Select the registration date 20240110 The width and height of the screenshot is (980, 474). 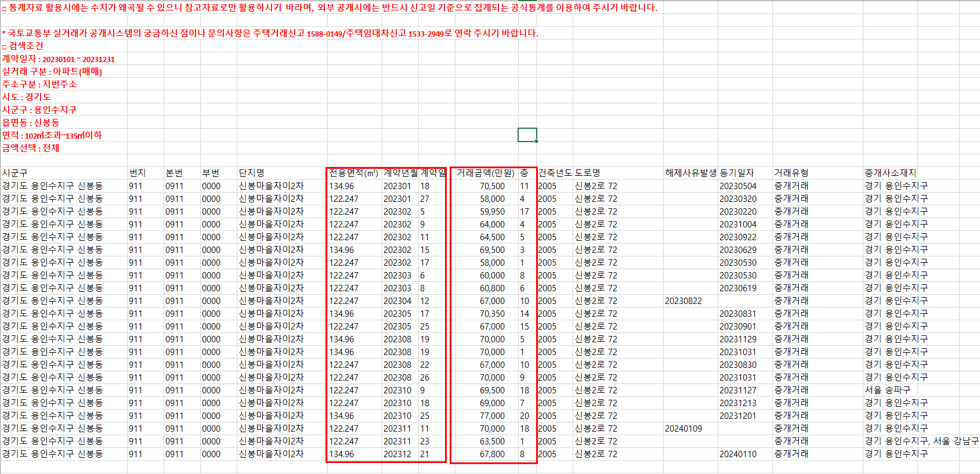point(745,454)
